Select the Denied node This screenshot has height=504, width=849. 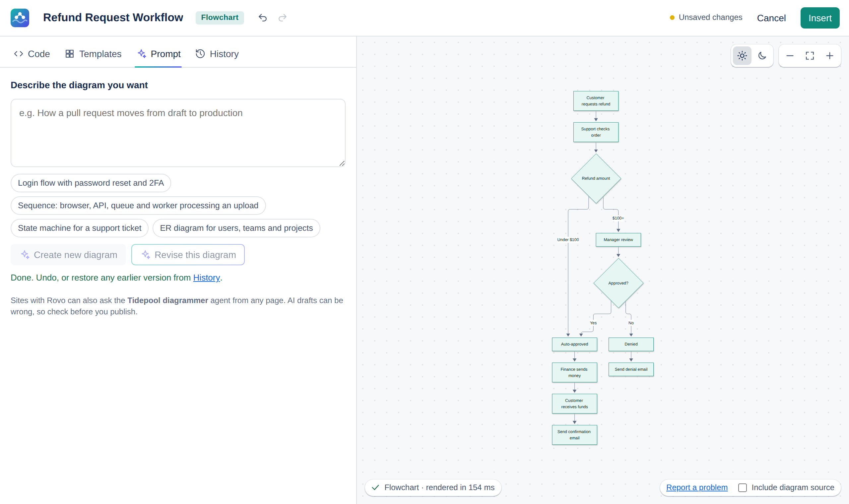click(x=631, y=345)
